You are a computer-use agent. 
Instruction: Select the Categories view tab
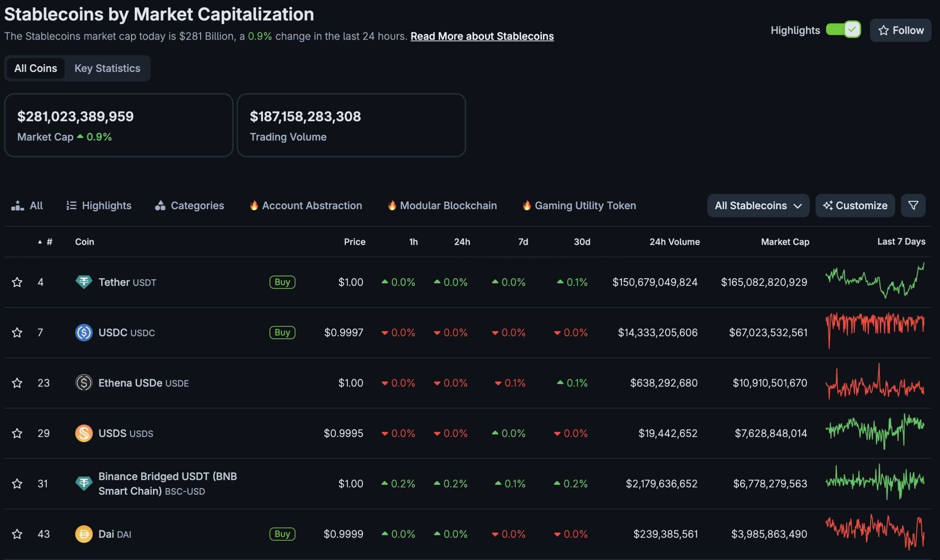click(189, 206)
